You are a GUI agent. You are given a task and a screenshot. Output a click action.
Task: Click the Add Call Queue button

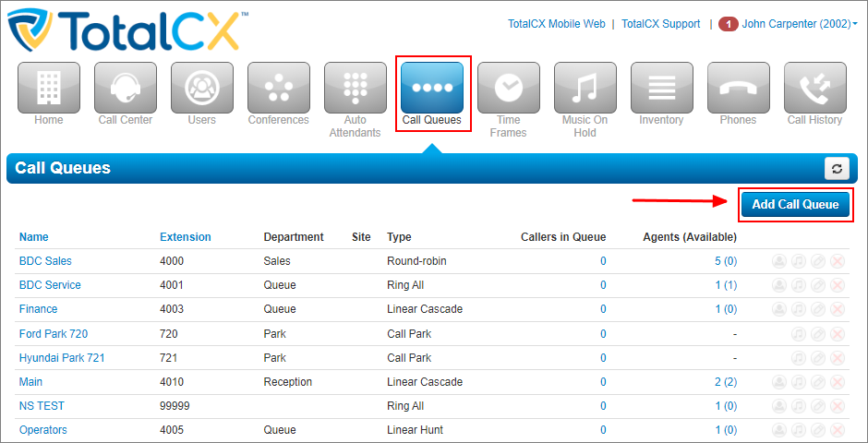click(x=795, y=205)
